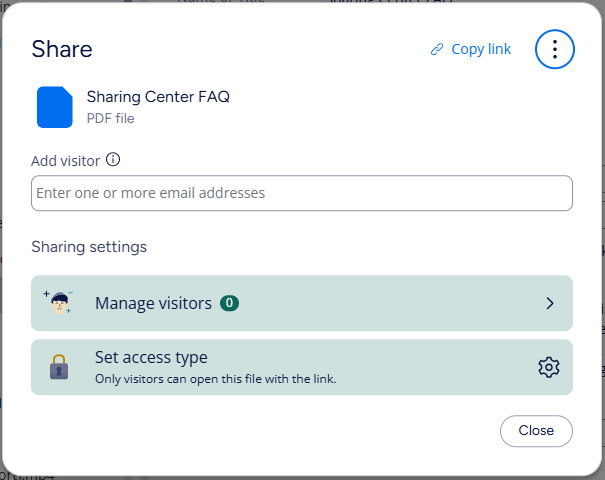This screenshot has height=480, width=605.
Task: Click the padlock icon for access type
Action: pos(59,367)
